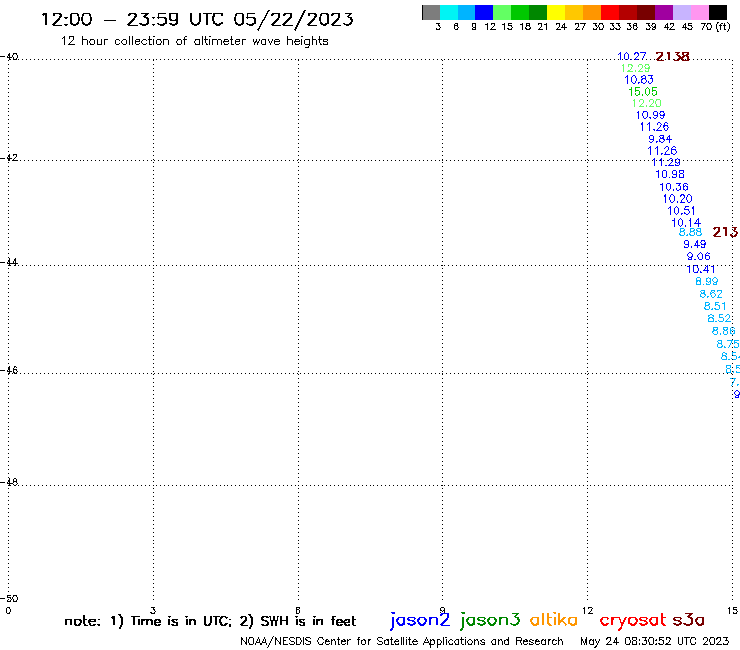The height and width of the screenshot is (650, 740).
Task: Click the dark red value next to 10.27
Action: click(x=673, y=57)
